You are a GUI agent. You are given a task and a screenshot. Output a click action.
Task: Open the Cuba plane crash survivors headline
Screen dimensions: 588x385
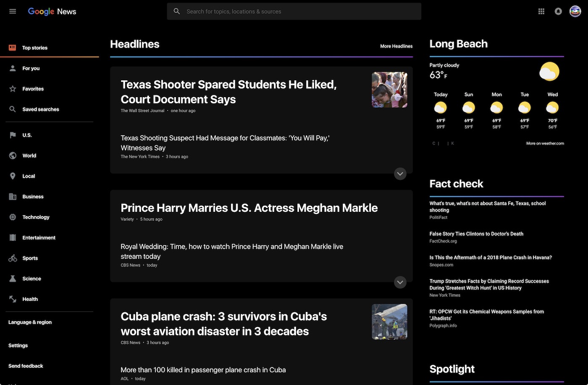point(223,324)
